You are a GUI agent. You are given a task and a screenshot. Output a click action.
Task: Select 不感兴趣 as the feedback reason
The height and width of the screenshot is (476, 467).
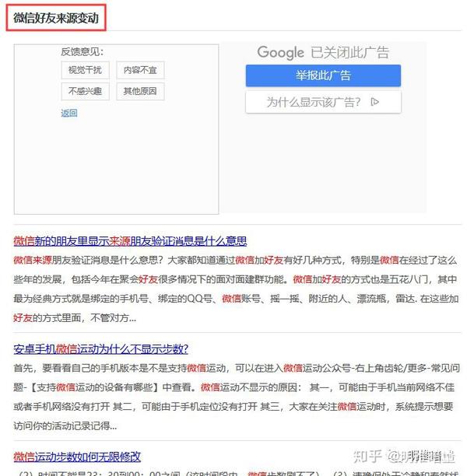(x=85, y=91)
